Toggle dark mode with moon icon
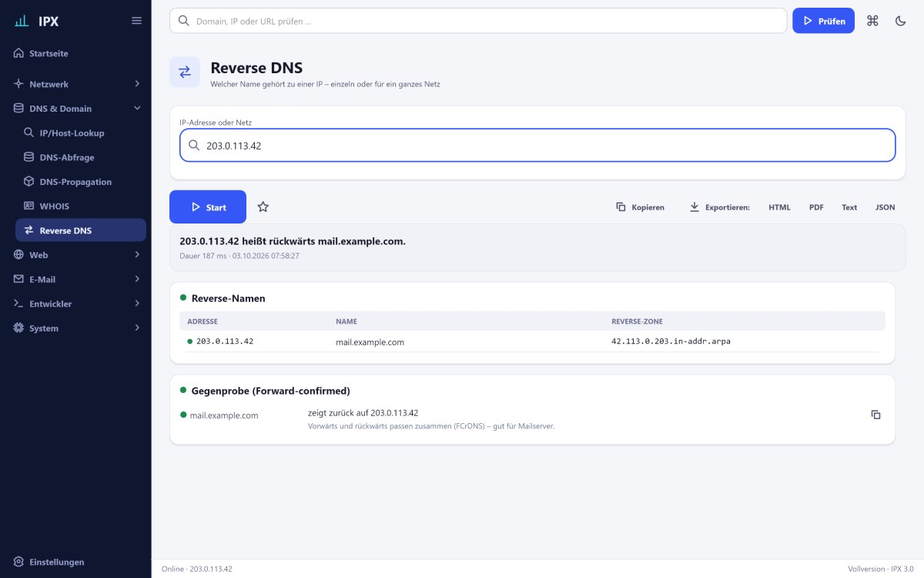This screenshot has height=578, width=924. [900, 21]
